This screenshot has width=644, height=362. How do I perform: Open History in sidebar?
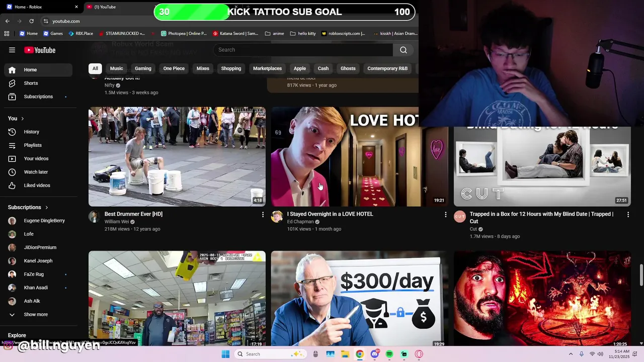click(38, 132)
